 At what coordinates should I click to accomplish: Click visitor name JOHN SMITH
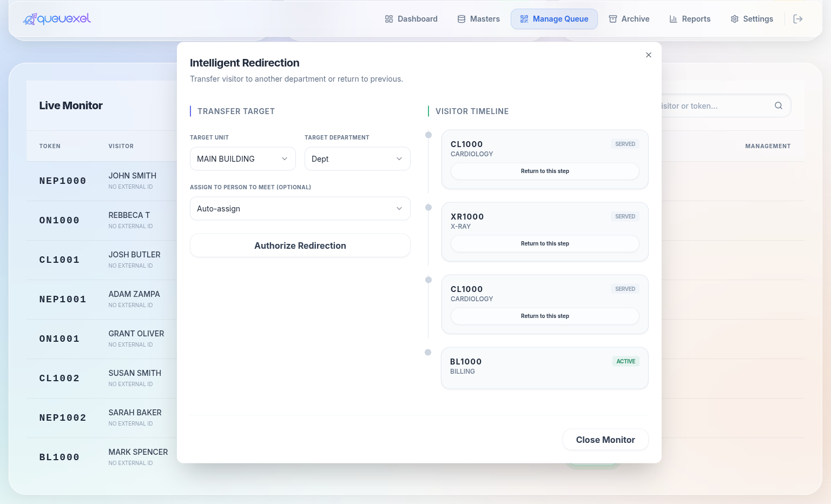tap(133, 176)
